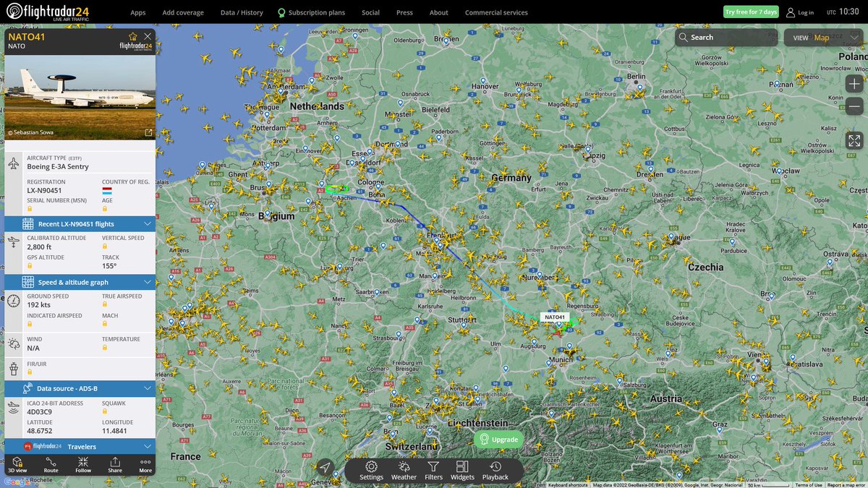Click the registration LX-N90451

[x=45, y=191]
